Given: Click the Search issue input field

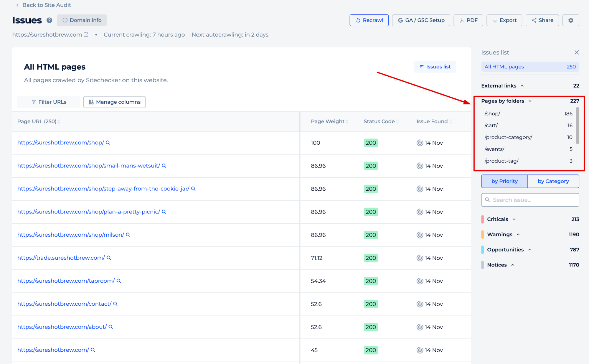Looking at the screenshot, I should [x=530, y=200].
